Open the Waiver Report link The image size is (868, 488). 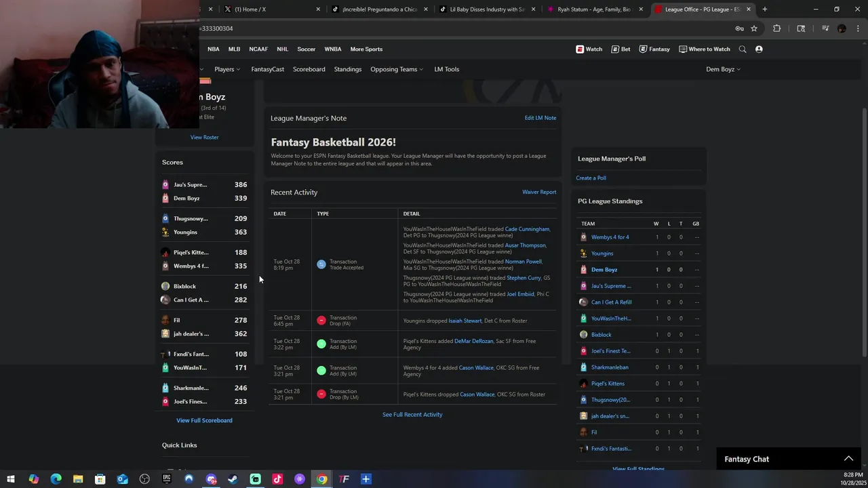(x=539, y=192)
